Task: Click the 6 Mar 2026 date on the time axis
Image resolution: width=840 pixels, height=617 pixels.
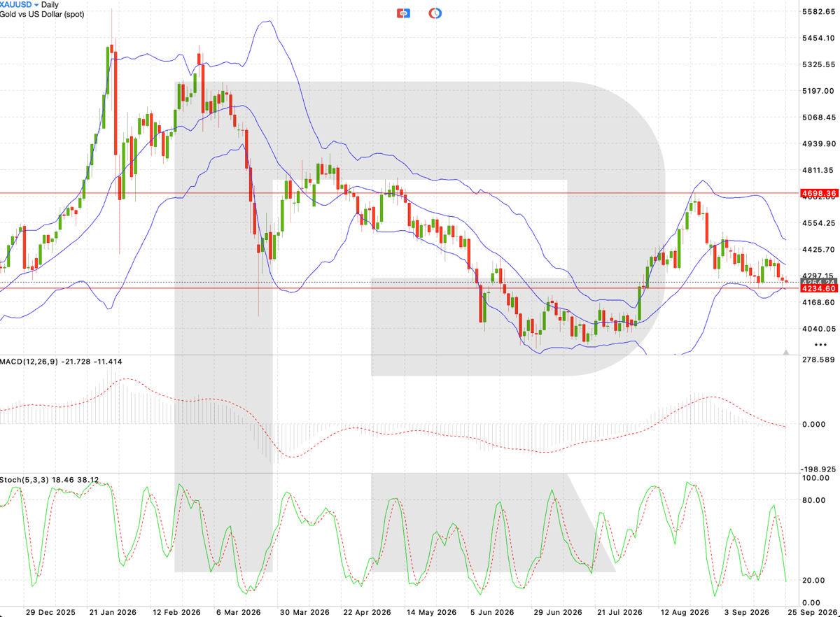Action: tap(239, 611)
